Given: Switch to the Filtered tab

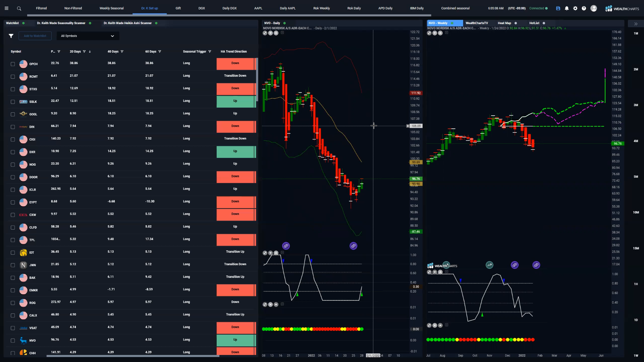Looking at the screenshot, I should (42, 8).
